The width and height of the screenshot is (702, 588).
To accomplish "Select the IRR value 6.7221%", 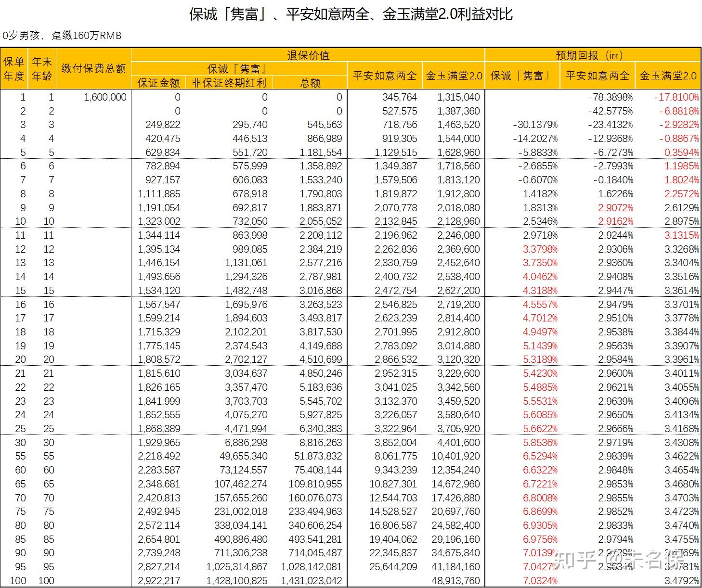I will (x=540, y=484).
